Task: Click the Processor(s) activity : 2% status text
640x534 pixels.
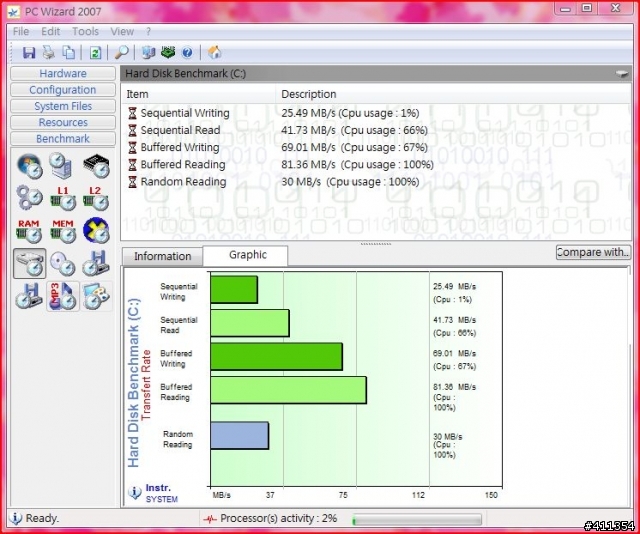Action: click(279, 518)
